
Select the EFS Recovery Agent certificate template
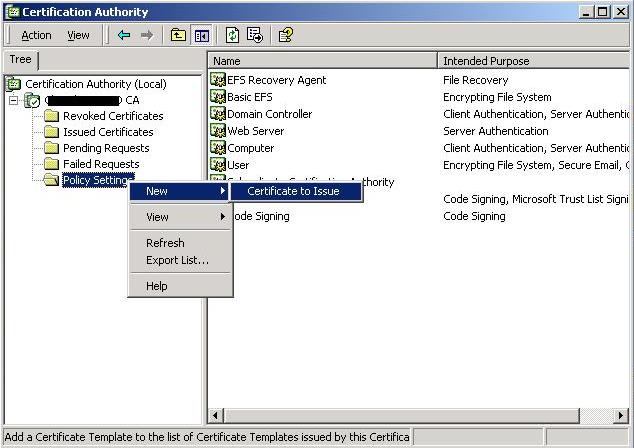click(x=276, y=80)
